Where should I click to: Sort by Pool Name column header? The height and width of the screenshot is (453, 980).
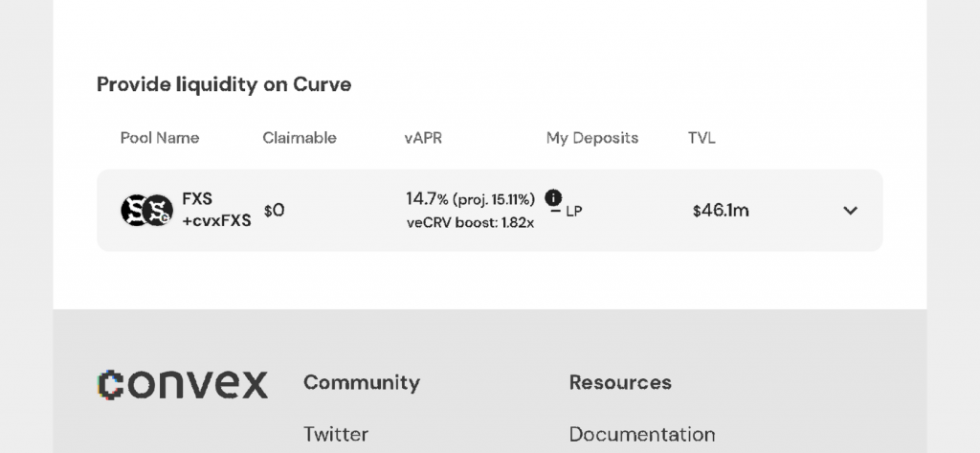coord(160,138)
